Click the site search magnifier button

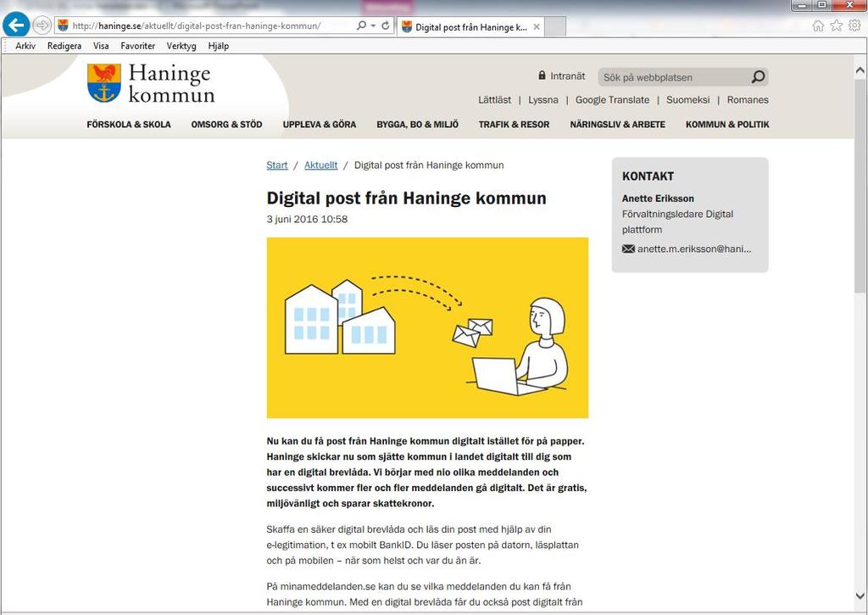(758, 77)
